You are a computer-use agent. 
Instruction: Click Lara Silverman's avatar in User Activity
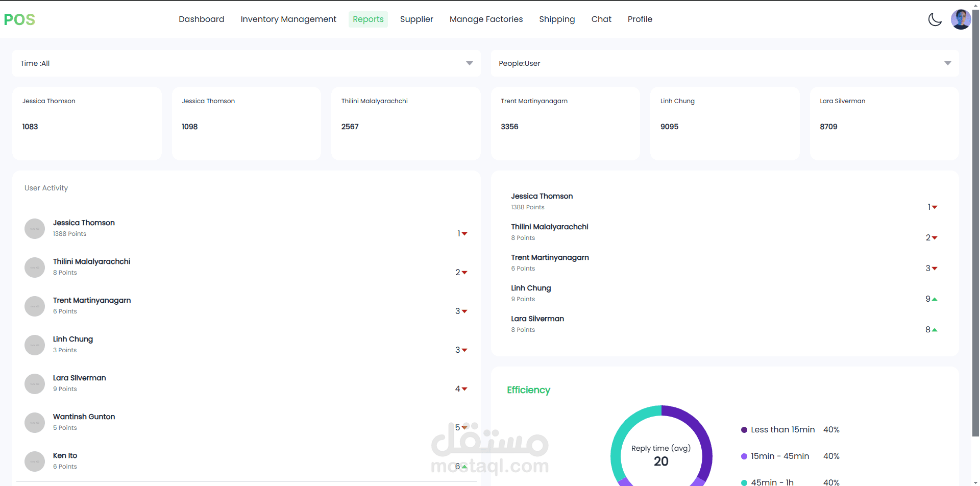click(x=35, y=384)
